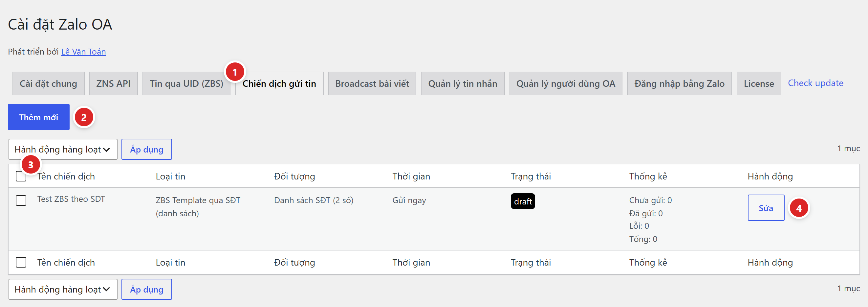Click the bottom Áp dụng button
This screenshot has width=868, height=307.
(146, 289)
